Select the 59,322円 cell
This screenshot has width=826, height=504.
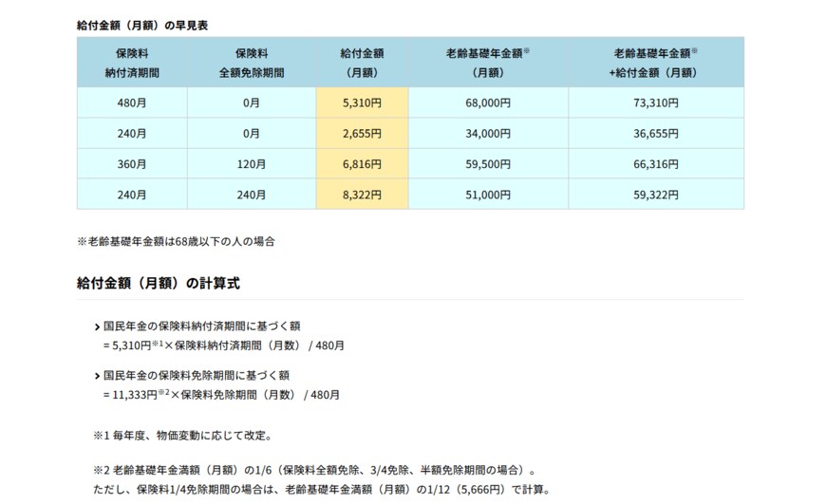click(656, 195)
